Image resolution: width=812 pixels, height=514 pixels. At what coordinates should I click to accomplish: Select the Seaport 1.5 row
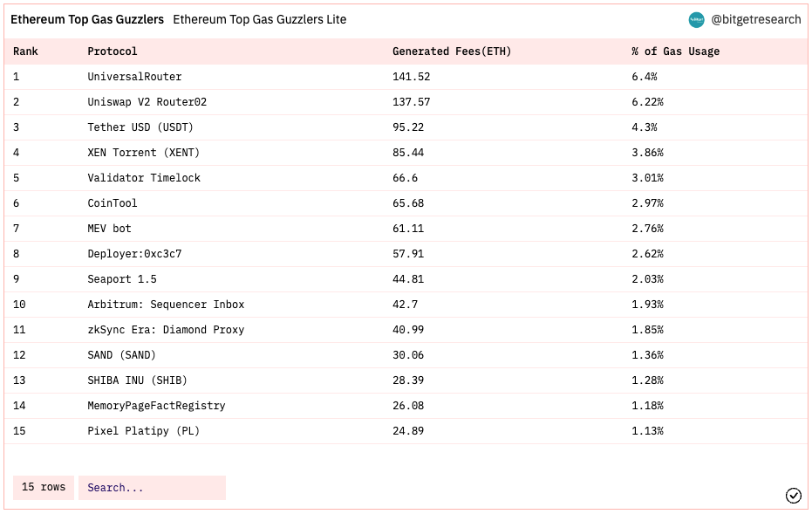coord(406,279)
